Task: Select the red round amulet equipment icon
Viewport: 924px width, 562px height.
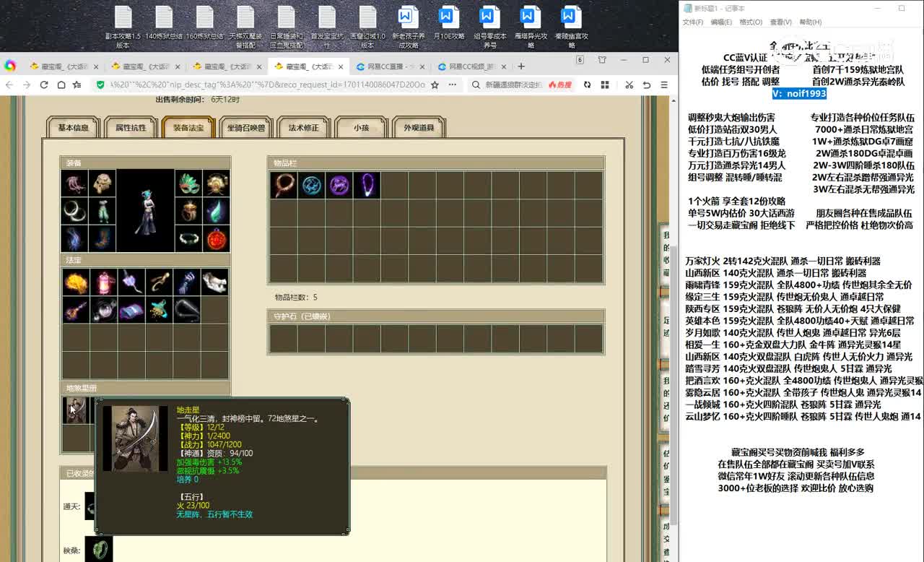Action: pyautogui.click(x=217, y=238)
